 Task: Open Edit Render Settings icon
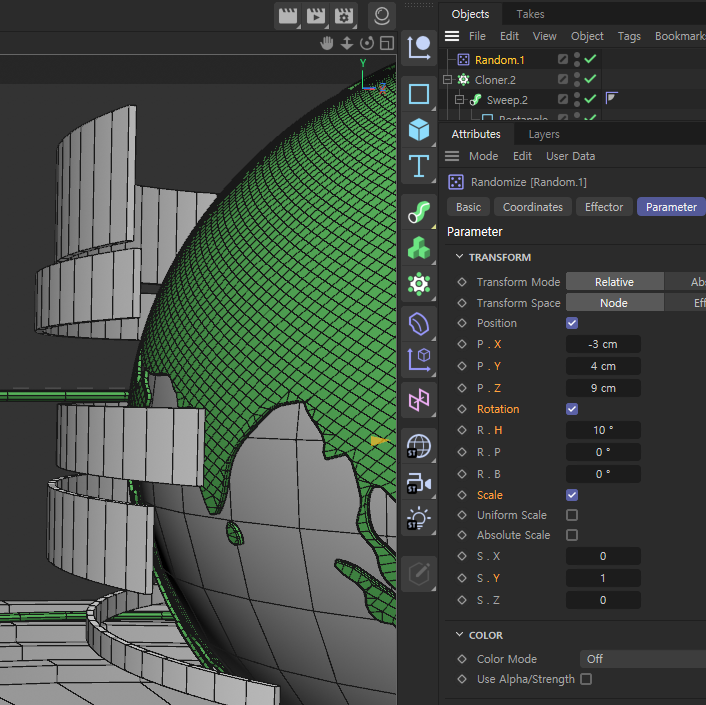[x=344, y=16]
